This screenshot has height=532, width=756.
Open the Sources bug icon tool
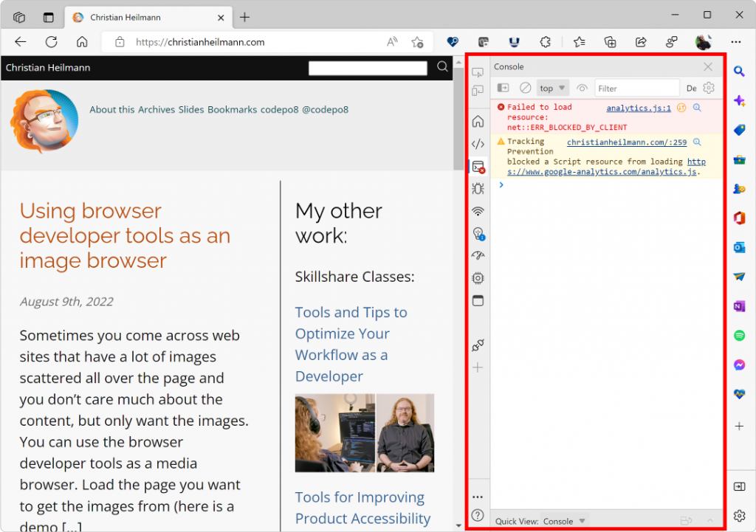[x=478, y=189]
